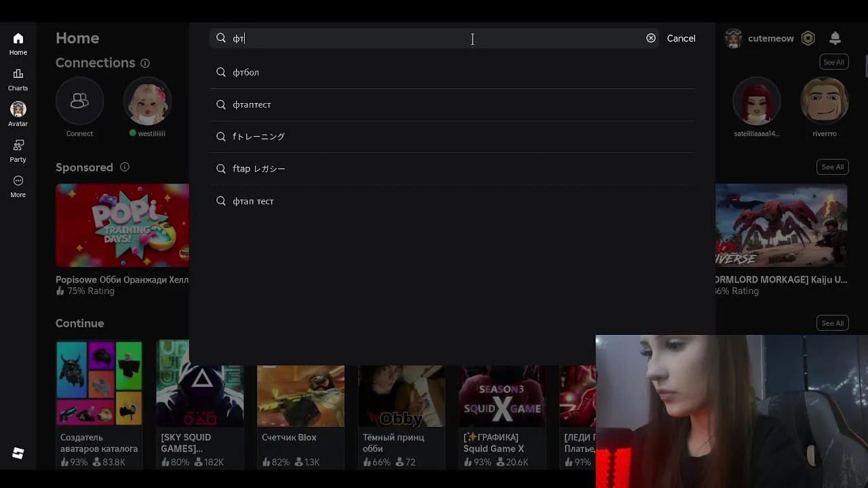Click See All for Connections
This screenshot has height=488, width=868.
(x=833, y=62)
